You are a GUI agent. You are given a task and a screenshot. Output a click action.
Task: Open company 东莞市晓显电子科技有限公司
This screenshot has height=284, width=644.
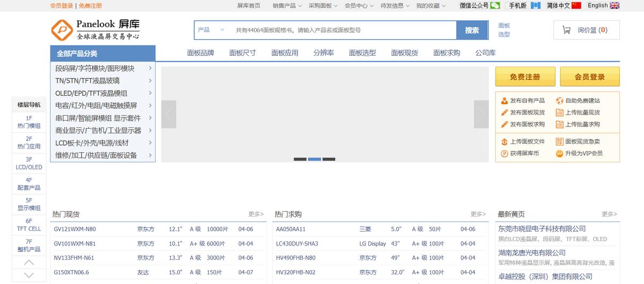[x=542, y=229]
